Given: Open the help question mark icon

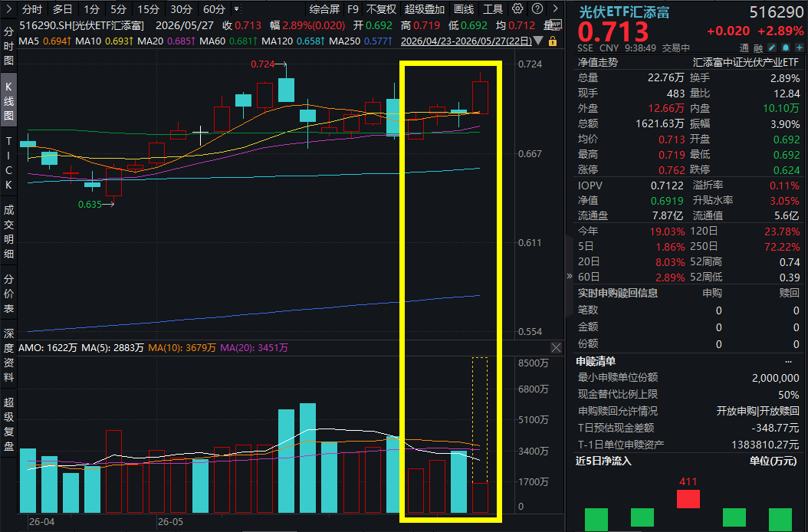Looking at the screenshot, I should pos(537,8).
